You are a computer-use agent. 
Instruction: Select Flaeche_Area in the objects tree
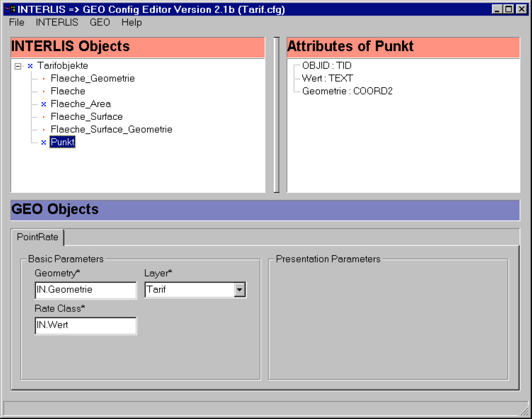coord(81,104)
